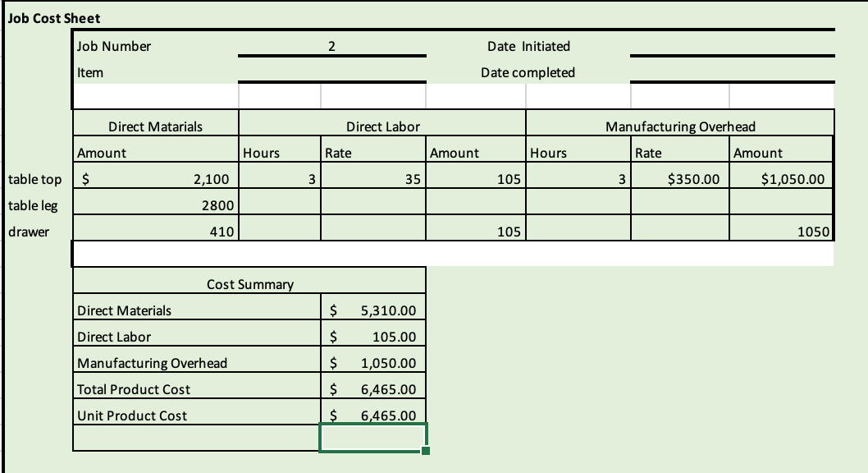Select the Direct Labor rate cell "35"
Viewport: 868px width, 473px height.
pos(373,176)
